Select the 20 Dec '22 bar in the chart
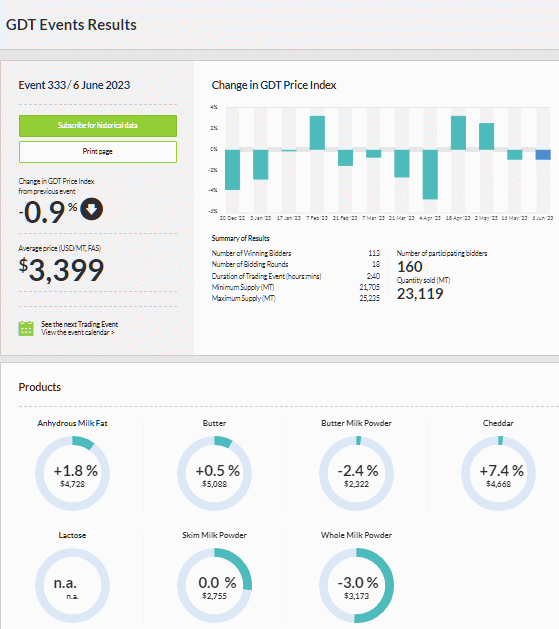The image size is (559, 629). point(233,170)
